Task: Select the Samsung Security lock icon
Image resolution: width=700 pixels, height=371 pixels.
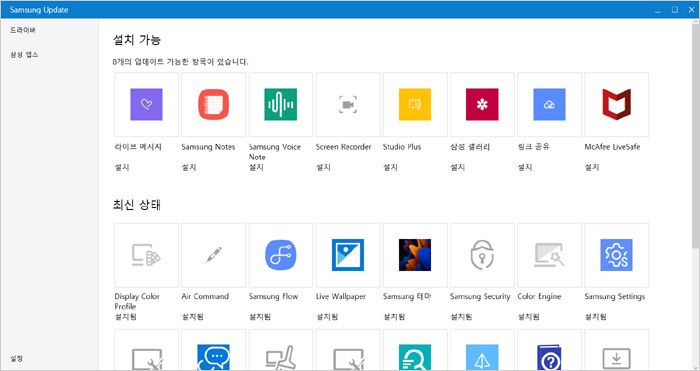Action: point(482,255)
